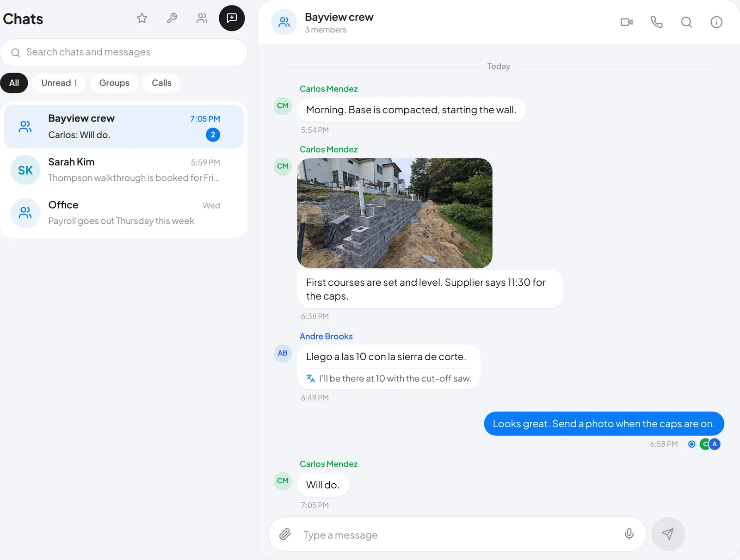
Task: Open chat info via the info icon
Action: 716,22
